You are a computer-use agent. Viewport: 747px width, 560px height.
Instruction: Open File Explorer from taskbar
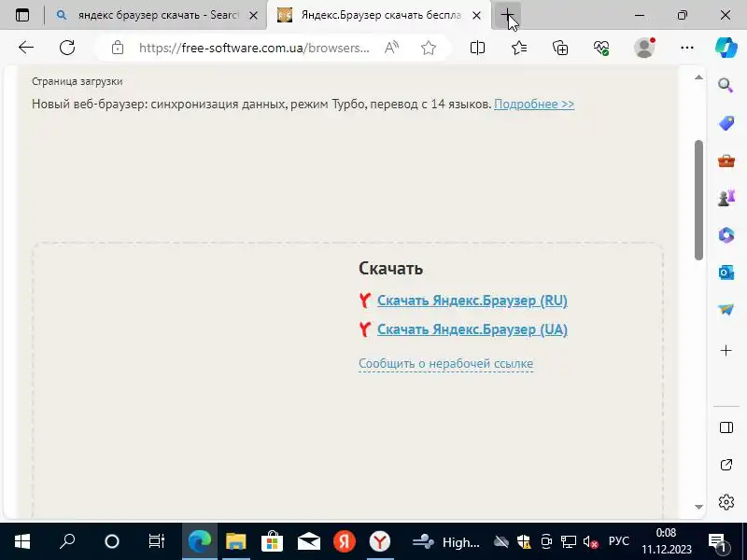[x=236, y=541]
